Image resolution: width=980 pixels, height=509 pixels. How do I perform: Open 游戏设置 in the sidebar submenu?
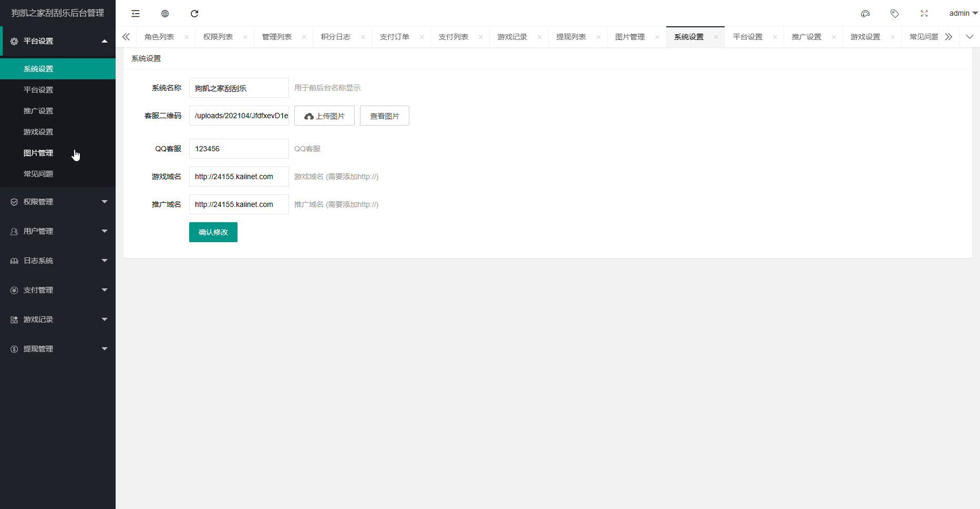[58, 132]
